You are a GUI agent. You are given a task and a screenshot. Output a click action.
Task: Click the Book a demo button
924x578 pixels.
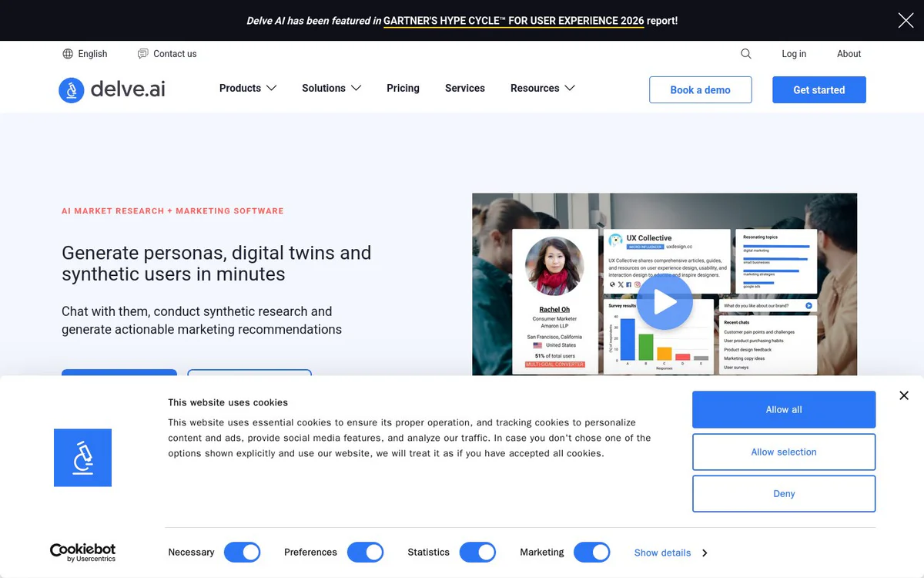(700, 90)
